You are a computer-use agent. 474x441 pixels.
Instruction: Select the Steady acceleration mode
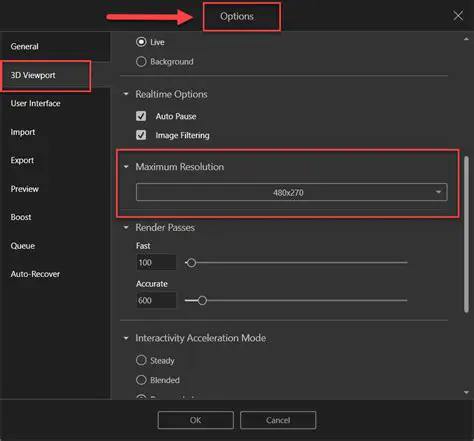point(141,360)
